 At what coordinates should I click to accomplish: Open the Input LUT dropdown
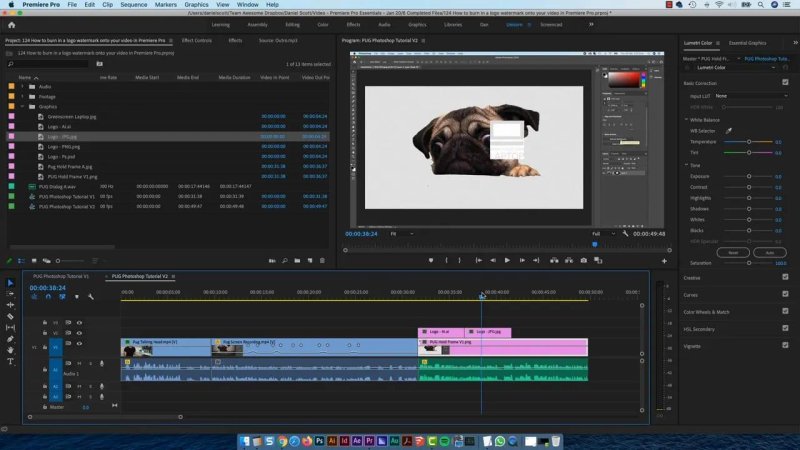tap(751, 96)
